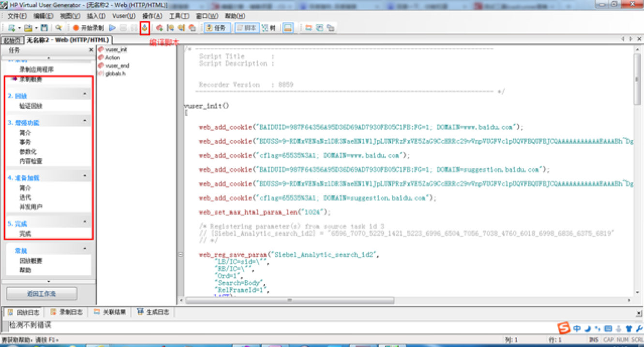Collapse the 4. 准备加载 section
The height and width of the screenshot is (347, 644).
pos(85,176)
